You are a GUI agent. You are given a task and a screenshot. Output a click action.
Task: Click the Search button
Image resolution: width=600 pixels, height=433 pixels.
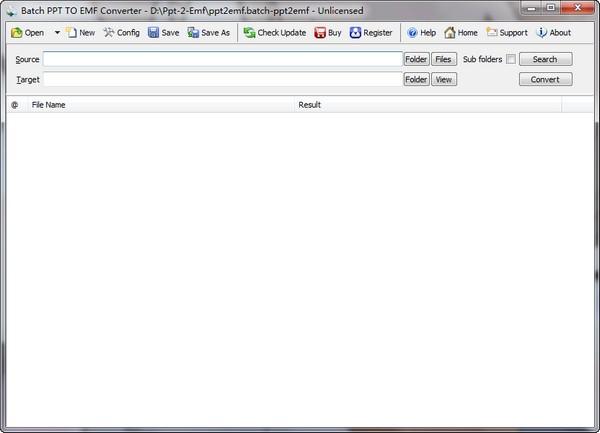[546, 59]
